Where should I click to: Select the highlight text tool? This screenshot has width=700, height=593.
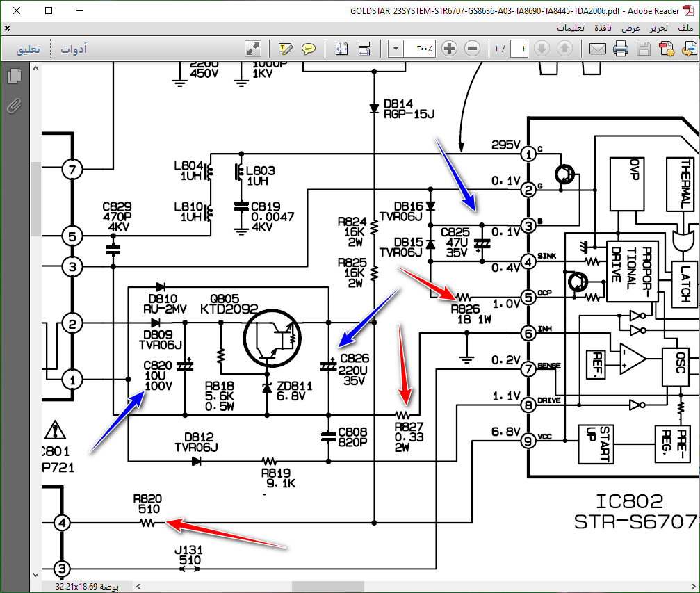tap(285, 49)
